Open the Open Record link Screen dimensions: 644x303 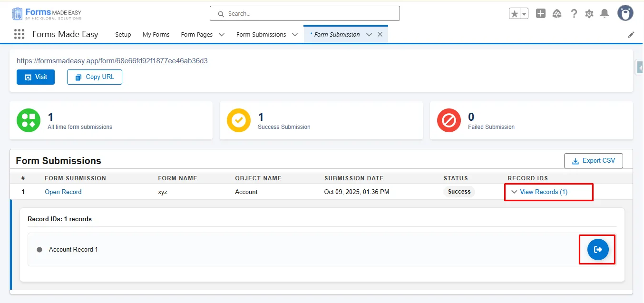pos(63,192)
